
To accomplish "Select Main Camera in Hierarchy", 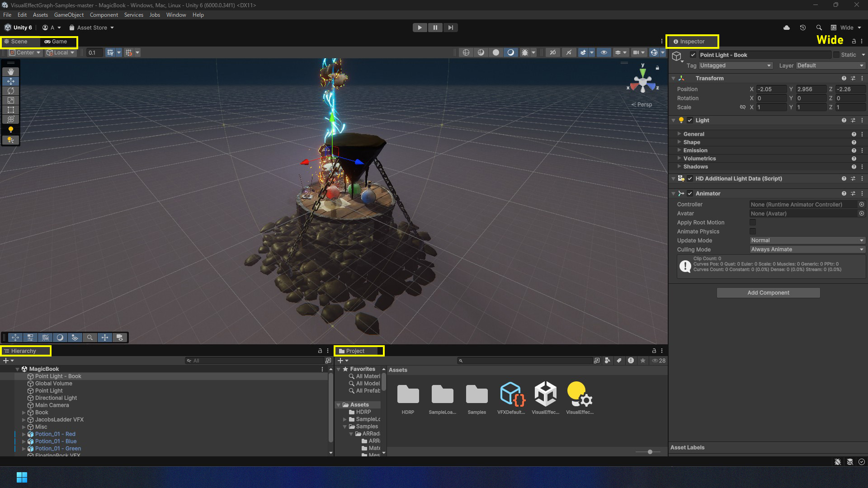I will coord(52,405).
